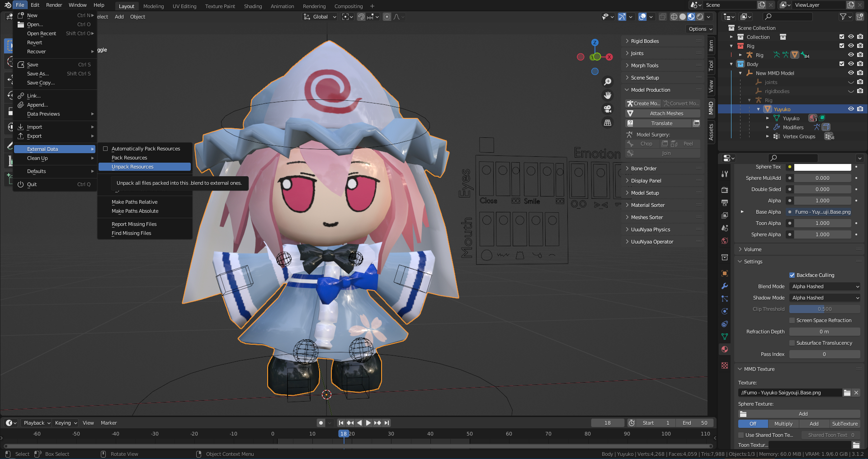Select wireframe viewport shading
The image size is (868, 459).
point(674,17)
